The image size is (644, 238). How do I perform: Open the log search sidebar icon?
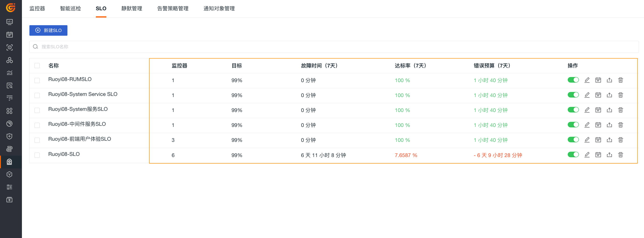pyautogui.click(x=10, y=85)
